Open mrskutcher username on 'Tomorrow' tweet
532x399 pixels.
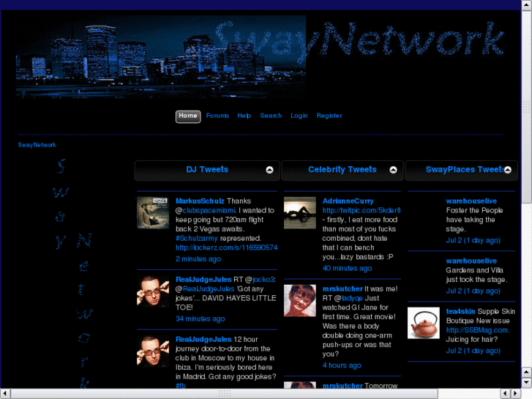342,386
